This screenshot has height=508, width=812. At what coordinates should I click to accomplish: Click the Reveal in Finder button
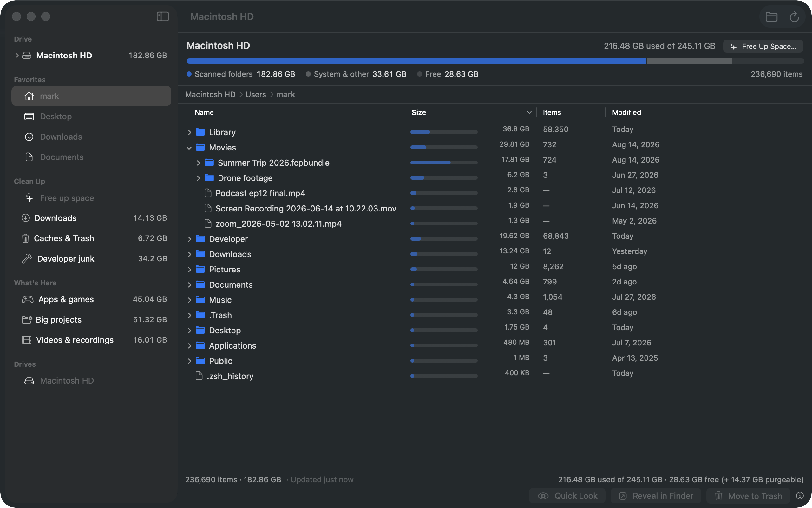point(656,496)
